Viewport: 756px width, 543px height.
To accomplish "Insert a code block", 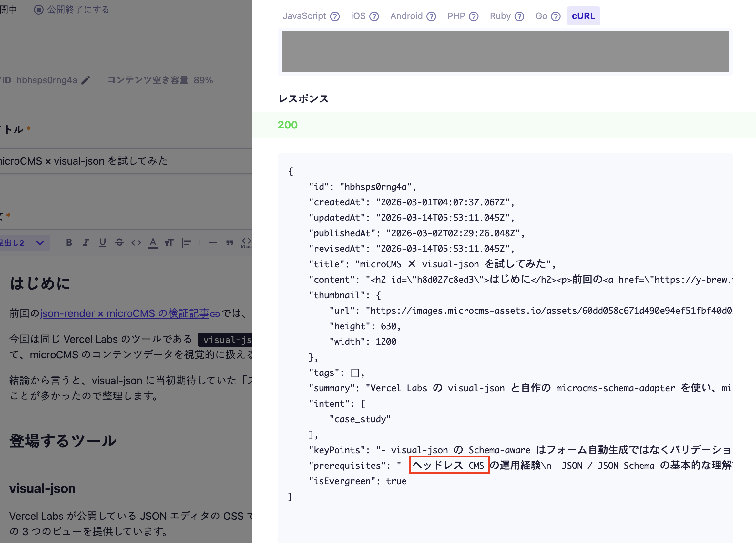I will click(x=246, y=243).
